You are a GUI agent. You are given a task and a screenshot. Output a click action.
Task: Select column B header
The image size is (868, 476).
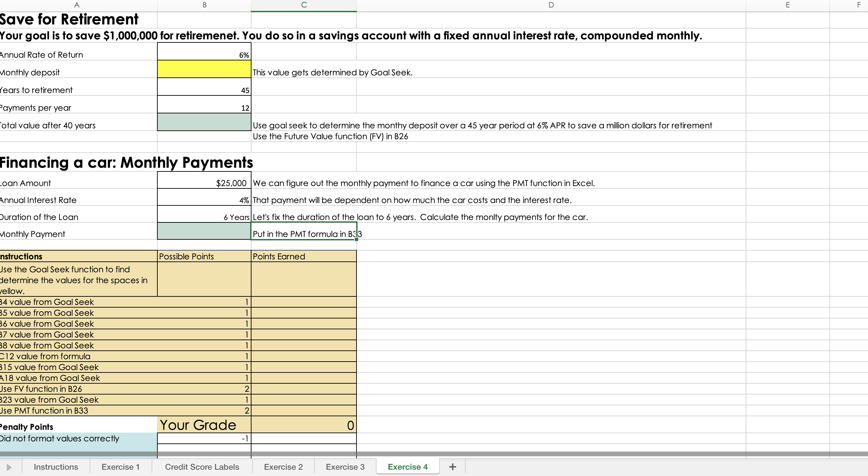tap(204, 5)
